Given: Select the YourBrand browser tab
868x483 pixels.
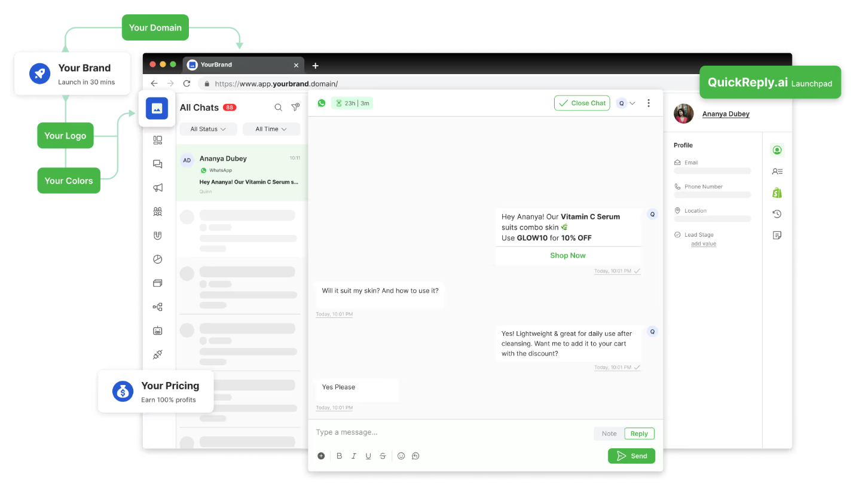Looking at the screenshot, I should [x=243, y=65].
